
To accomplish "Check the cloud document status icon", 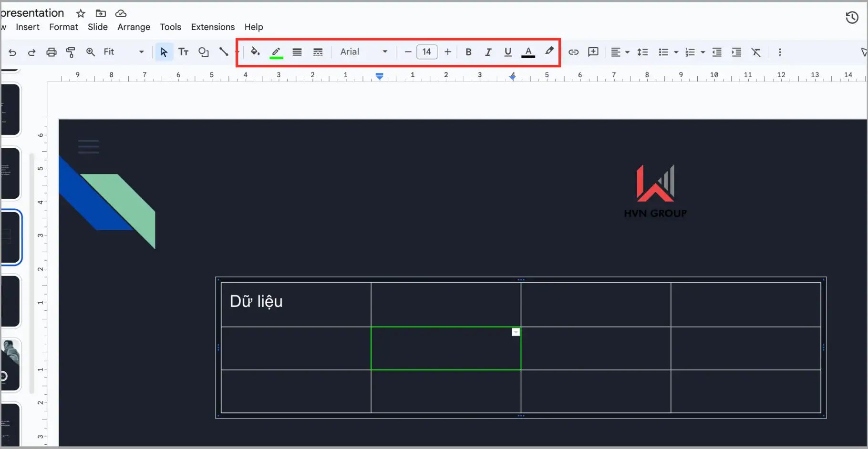I will (x=121, y=13).
